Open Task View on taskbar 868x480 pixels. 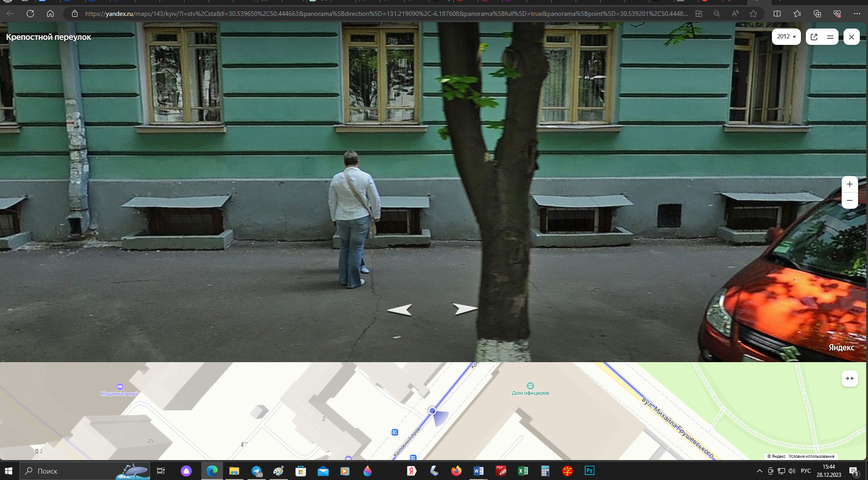(161, 471)
